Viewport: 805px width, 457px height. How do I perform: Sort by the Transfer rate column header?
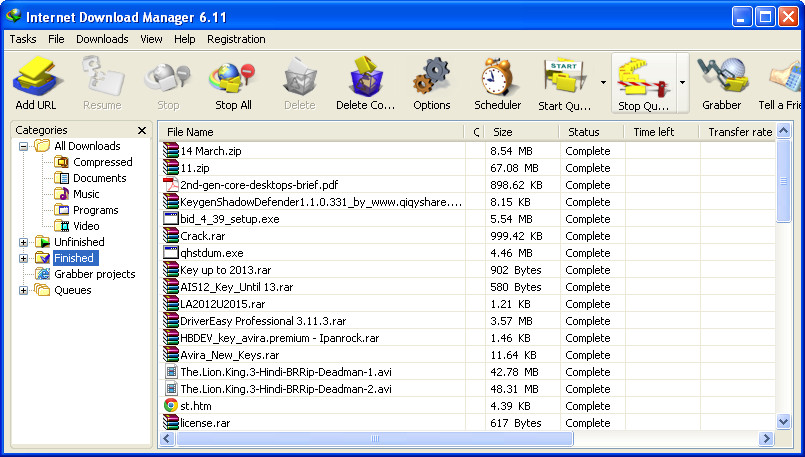(x=737, y=132)
